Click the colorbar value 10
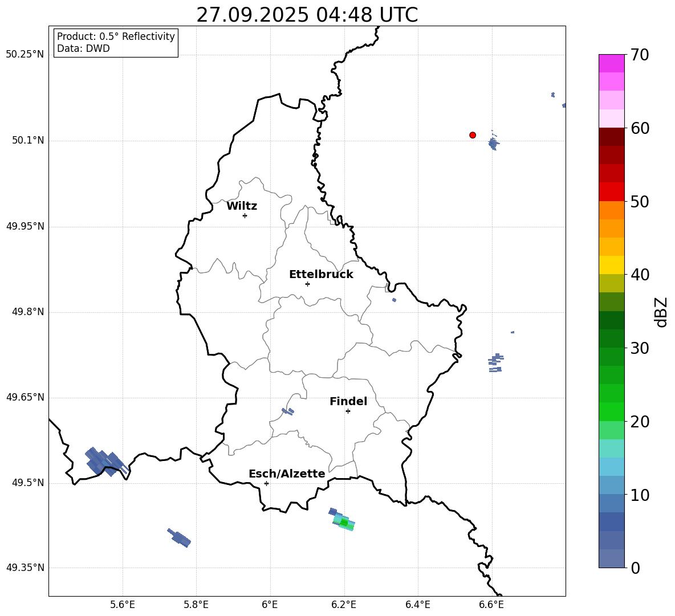 tap(640, 495)
